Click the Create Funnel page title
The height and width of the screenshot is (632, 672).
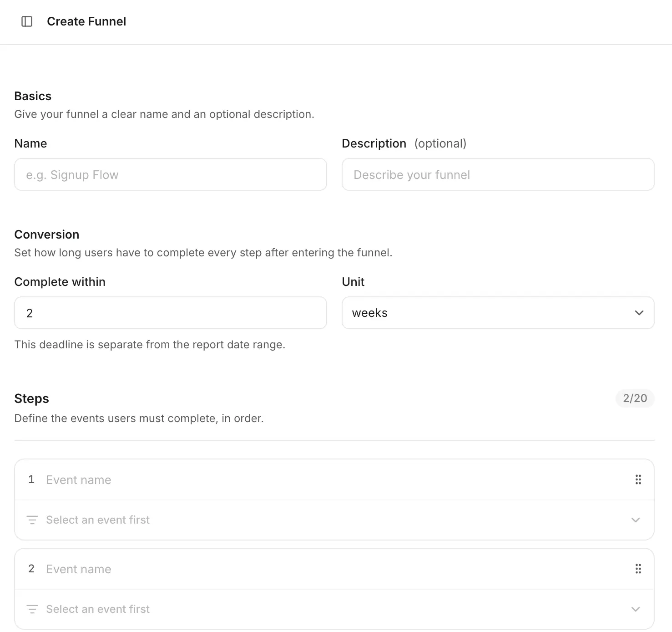tap(86, 21)
